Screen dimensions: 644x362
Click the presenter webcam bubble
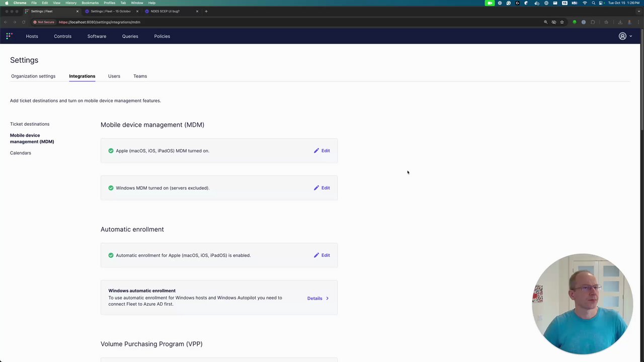(583, 304)
